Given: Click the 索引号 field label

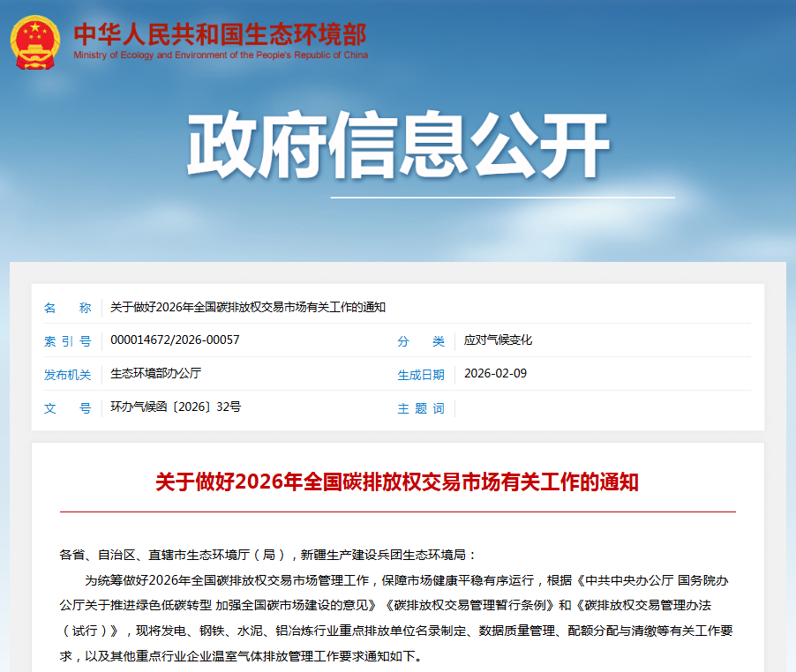Looking at the screenshot, I should (68, 342).
